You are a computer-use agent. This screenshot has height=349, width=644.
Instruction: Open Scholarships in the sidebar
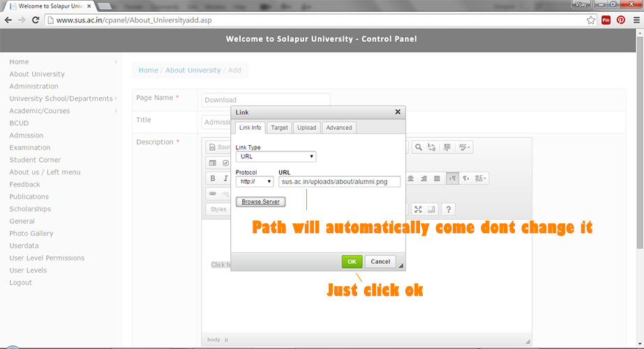click(x=31, y=209)
